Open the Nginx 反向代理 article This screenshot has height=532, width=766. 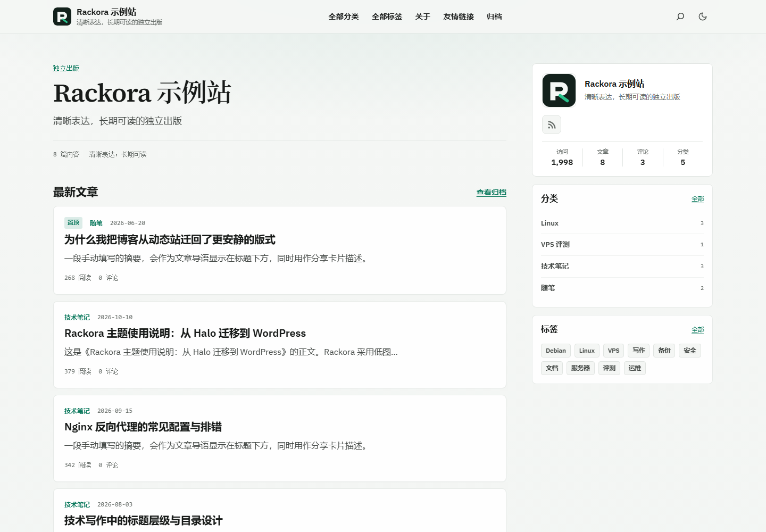pyautogui.click(x=143, y=427)
